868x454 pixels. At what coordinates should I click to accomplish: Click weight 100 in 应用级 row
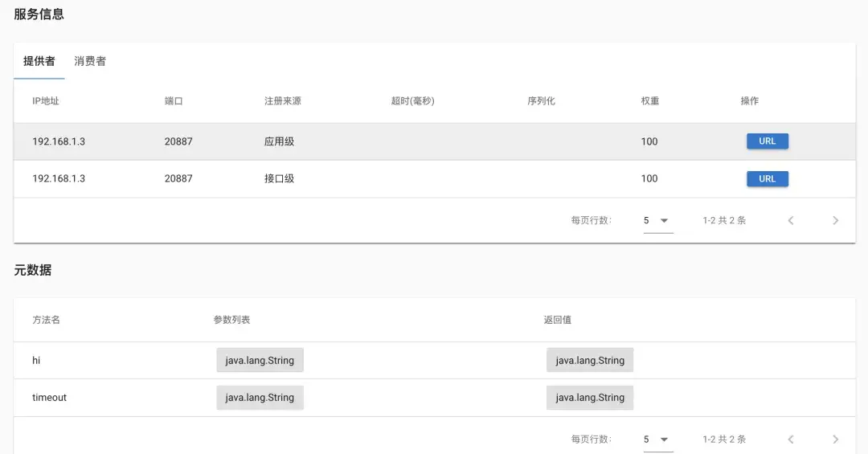click(x=649, y=141)
